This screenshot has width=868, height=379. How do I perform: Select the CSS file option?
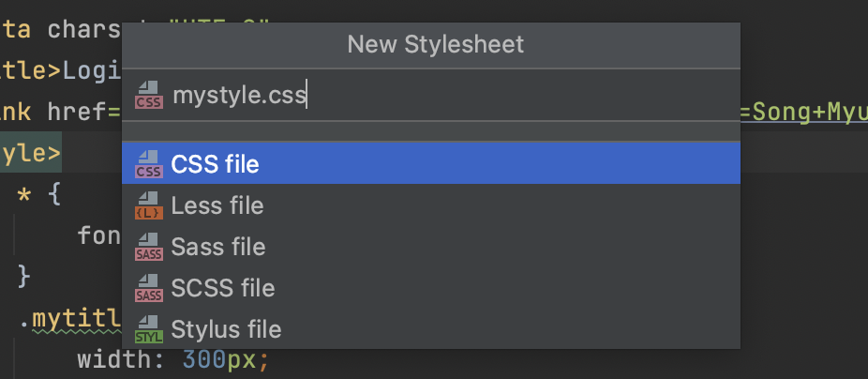[x=430, y=164]
